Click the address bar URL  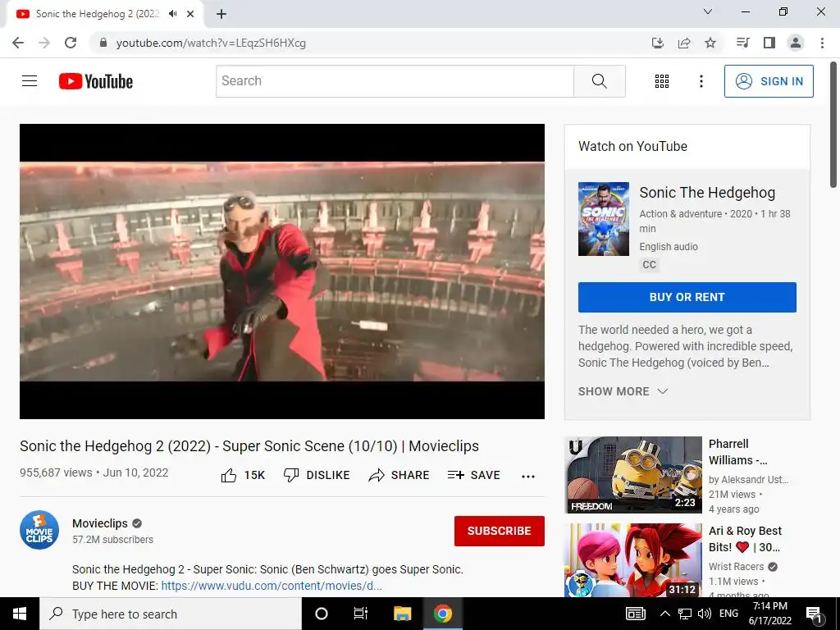click(x=211, y=43)
